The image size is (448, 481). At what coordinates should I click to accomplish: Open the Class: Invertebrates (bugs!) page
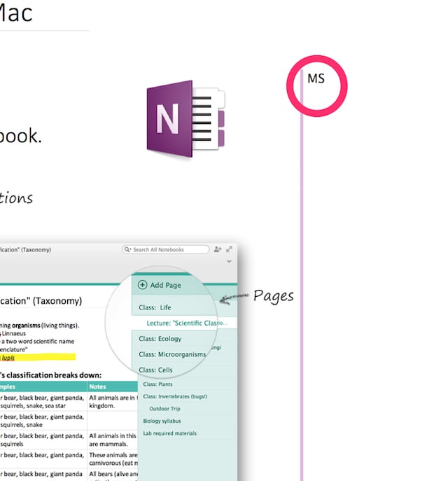point(175,396)
